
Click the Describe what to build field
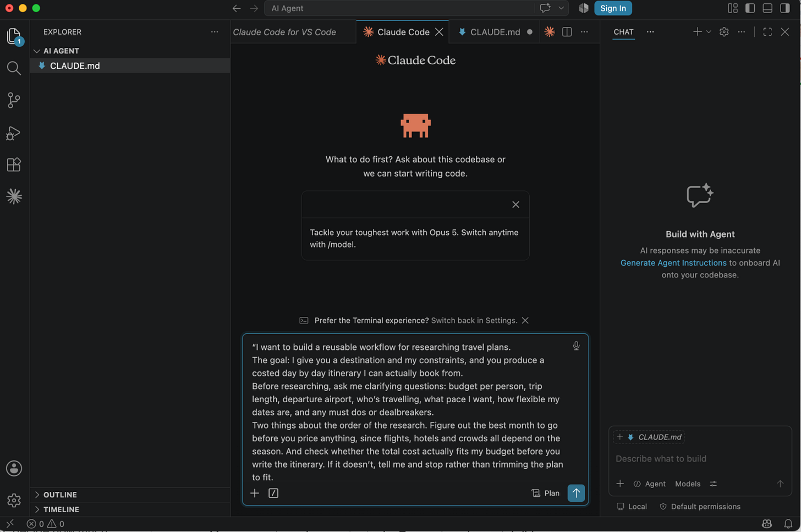[x=700, y=459]
